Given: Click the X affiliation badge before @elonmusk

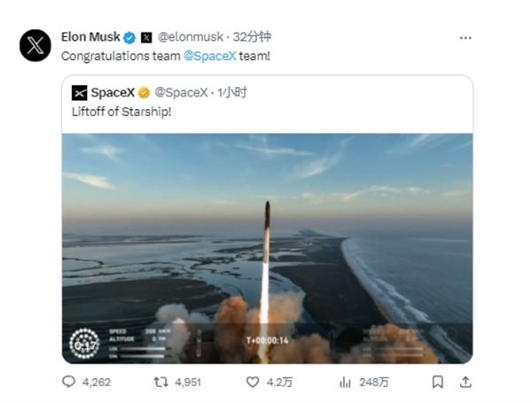Looking at the screenshot, I should [x=147, y=37].
